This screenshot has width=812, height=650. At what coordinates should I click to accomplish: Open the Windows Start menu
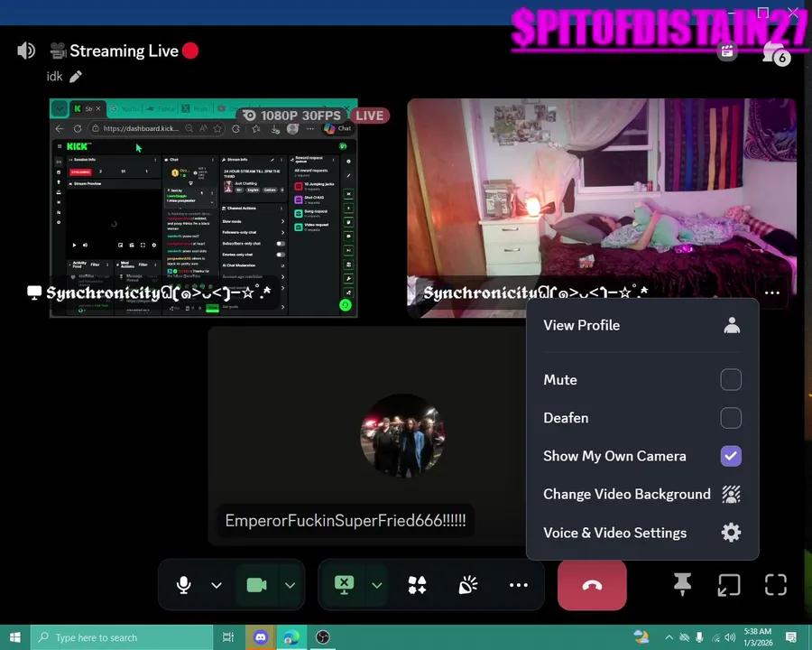pyautogui.click(x=15, y=637)
